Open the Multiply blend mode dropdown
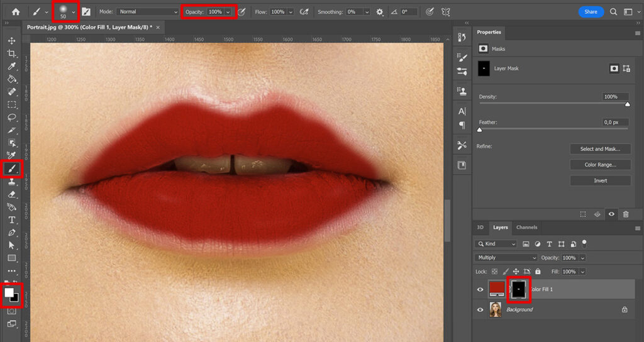Image resolution: width=644 pixels, height=342 pixels. point(506,257)
